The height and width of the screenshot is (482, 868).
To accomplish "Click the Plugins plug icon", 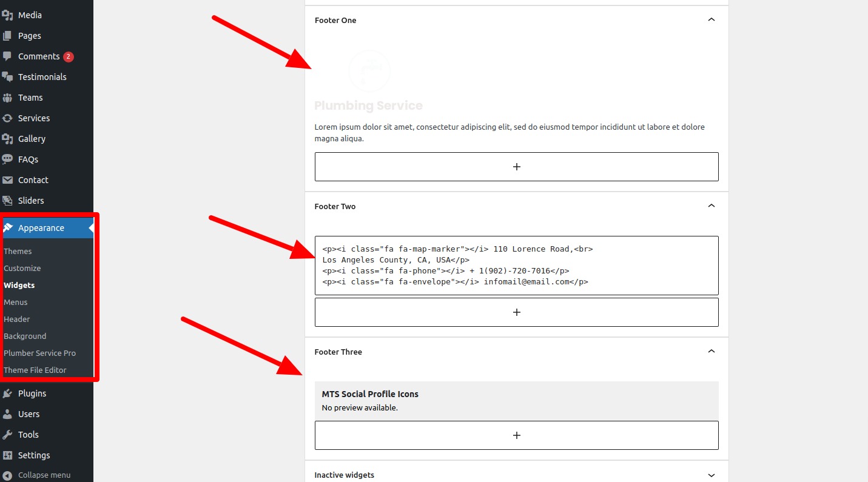I will [x=7, y=393].
